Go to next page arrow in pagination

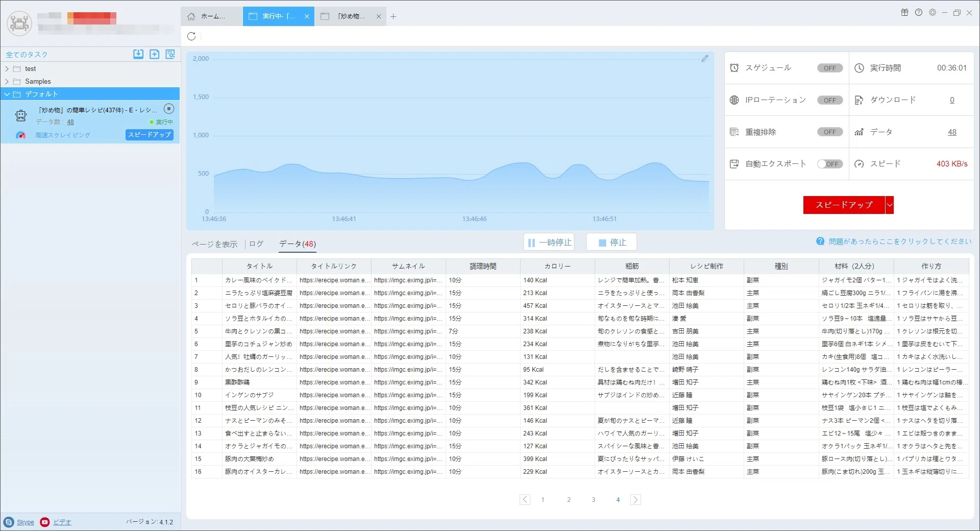(635, 500)
